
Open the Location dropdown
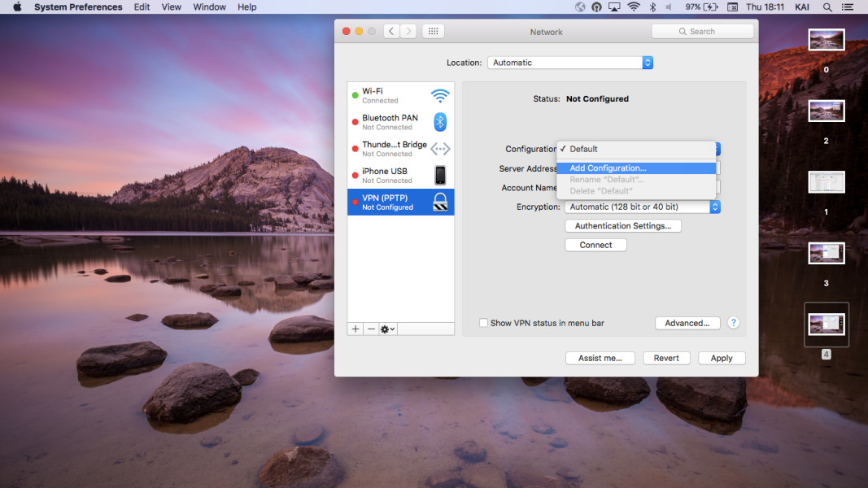(569, 63)
